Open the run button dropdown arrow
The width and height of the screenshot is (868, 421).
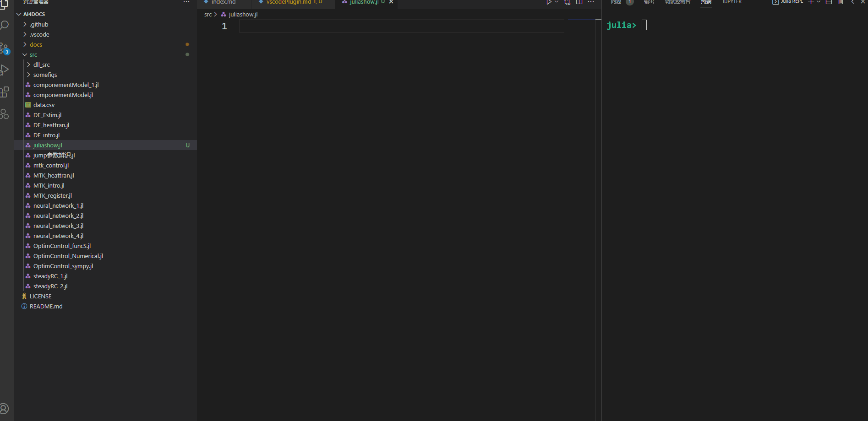[x=557, y=2]
